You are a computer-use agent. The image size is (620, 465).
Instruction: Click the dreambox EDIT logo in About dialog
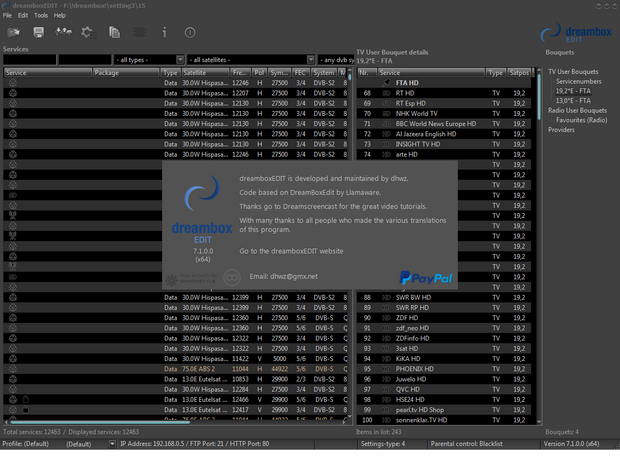point(202,210)
